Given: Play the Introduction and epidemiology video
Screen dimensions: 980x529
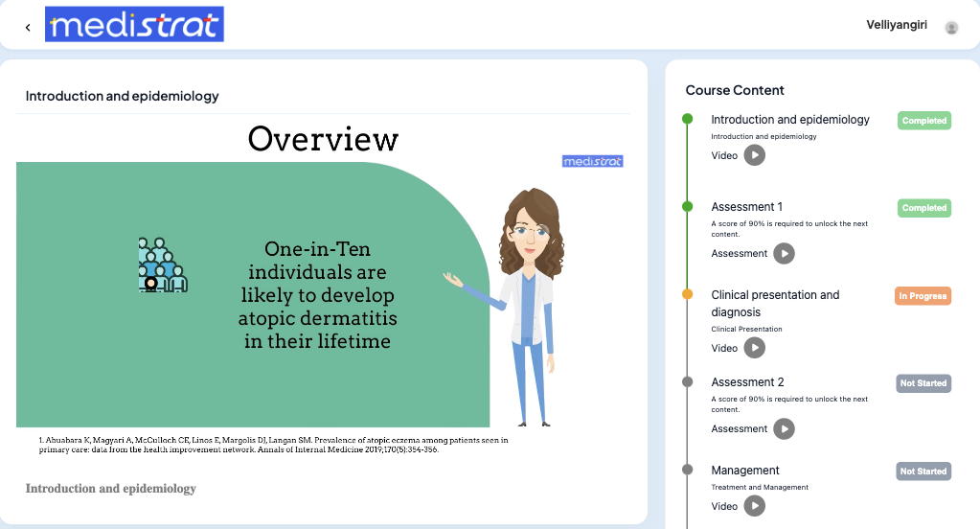Looking at the screenshot, I should point(755,155).
